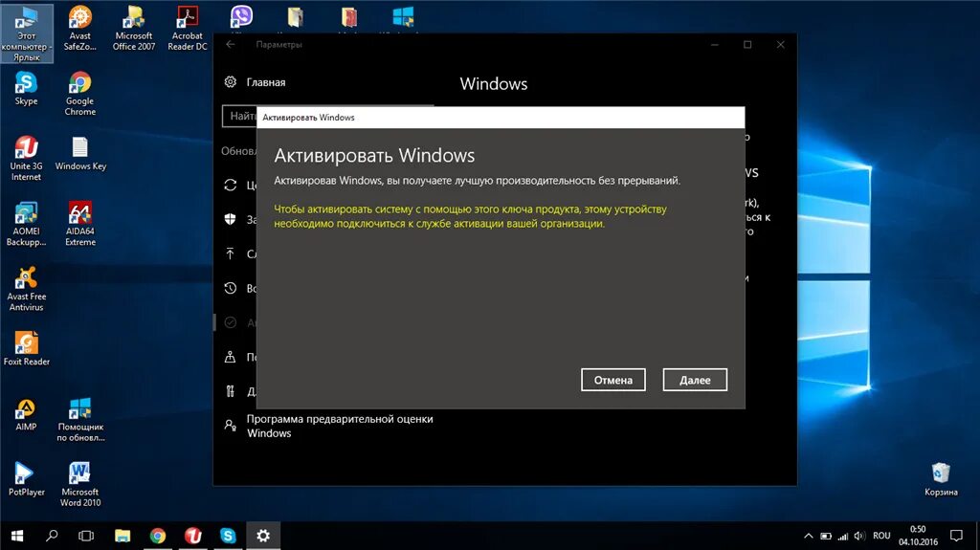Click the Windows Defender shield sidebar icon
The height and width of the screenshot is (550, 980).
230,219
